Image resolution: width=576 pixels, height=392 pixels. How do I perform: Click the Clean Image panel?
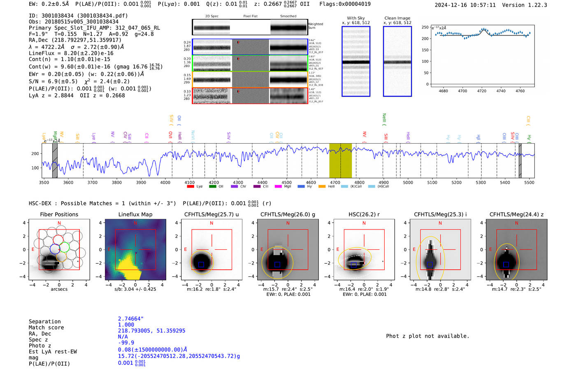click(397, 61)
